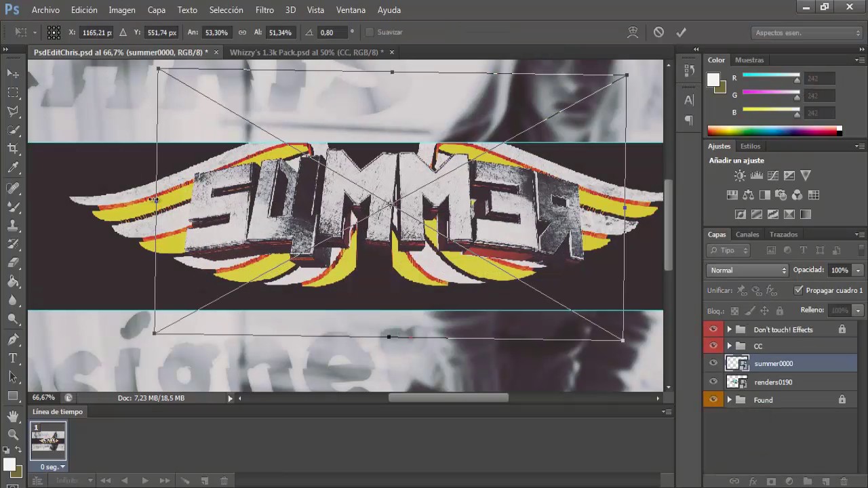The width and height of the screenshot is (868, 488).
Task: Open the Selección menu
Action: coord(226,10)
